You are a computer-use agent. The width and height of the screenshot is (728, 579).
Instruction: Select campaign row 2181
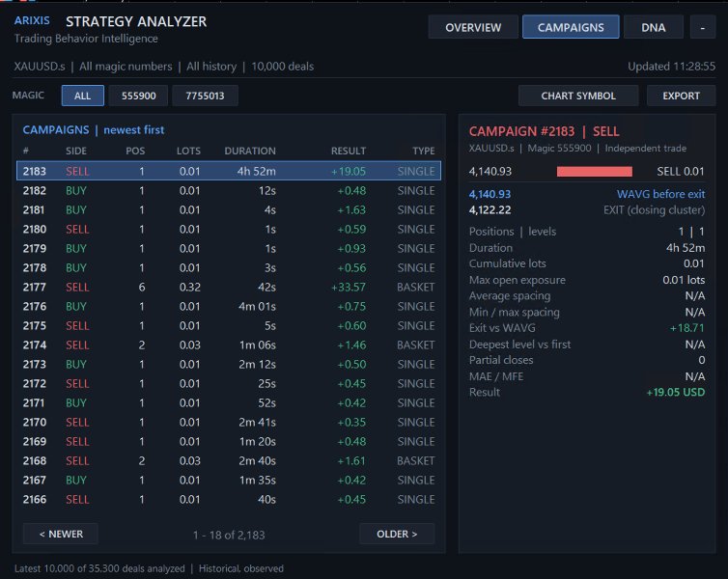coord(229,209)
